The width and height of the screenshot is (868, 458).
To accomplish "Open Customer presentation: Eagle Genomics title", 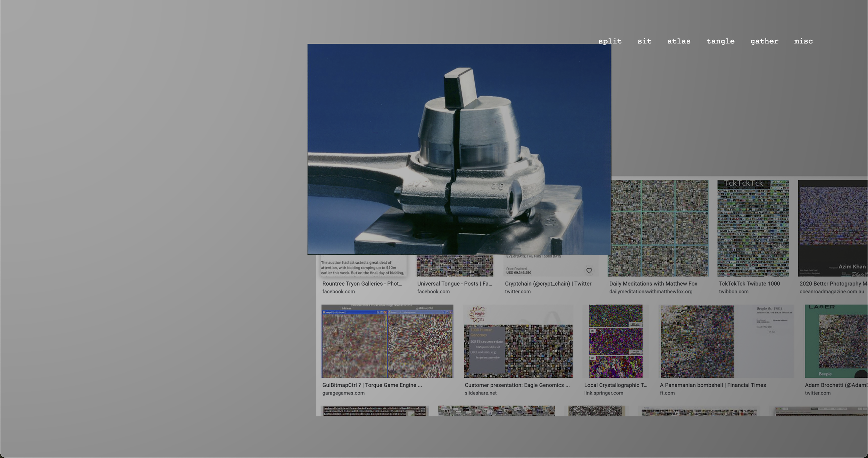I will coord(517,385).
